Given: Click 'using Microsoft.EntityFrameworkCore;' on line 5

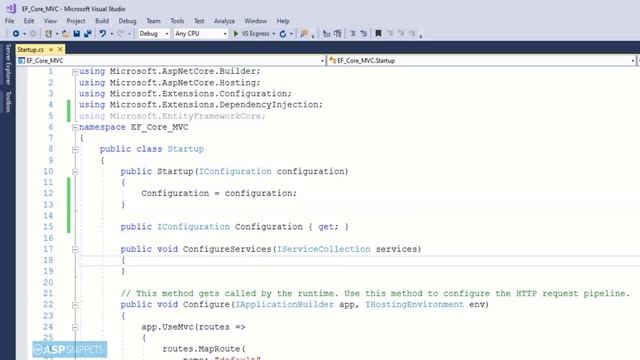Looking at the screenshot, I should [172, 116].
